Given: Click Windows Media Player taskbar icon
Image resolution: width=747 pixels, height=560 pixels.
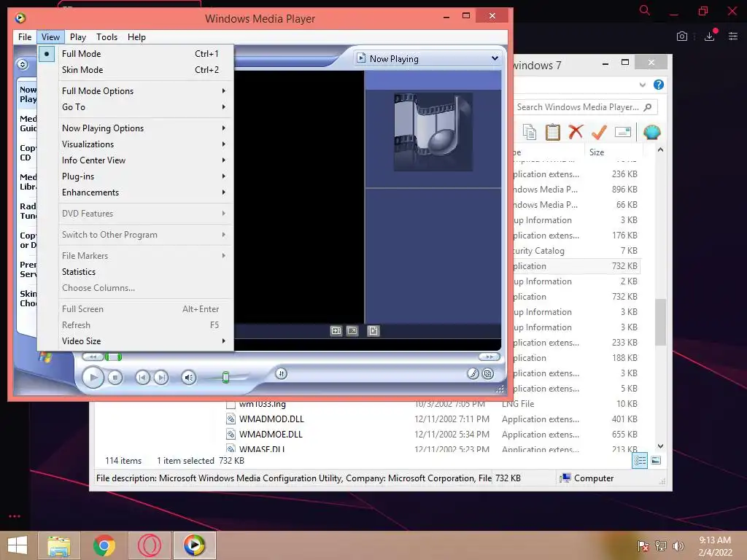Looking at the screenshot, I should point(194,545).
